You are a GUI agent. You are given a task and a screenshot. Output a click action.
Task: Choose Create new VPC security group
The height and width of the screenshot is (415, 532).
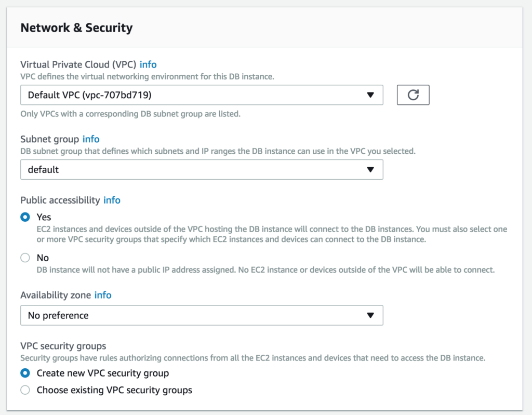coord(25,373)
